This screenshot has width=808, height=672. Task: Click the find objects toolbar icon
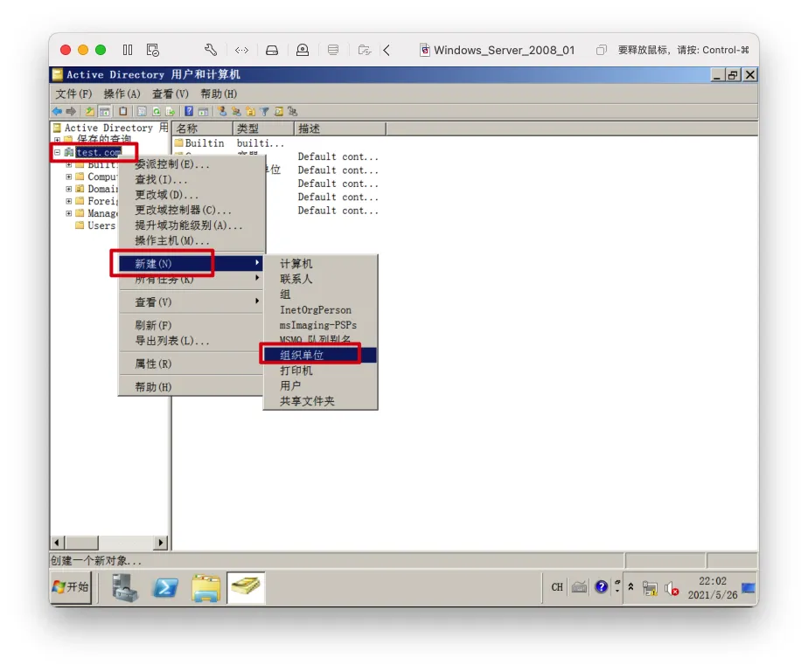tap(279, 111)
